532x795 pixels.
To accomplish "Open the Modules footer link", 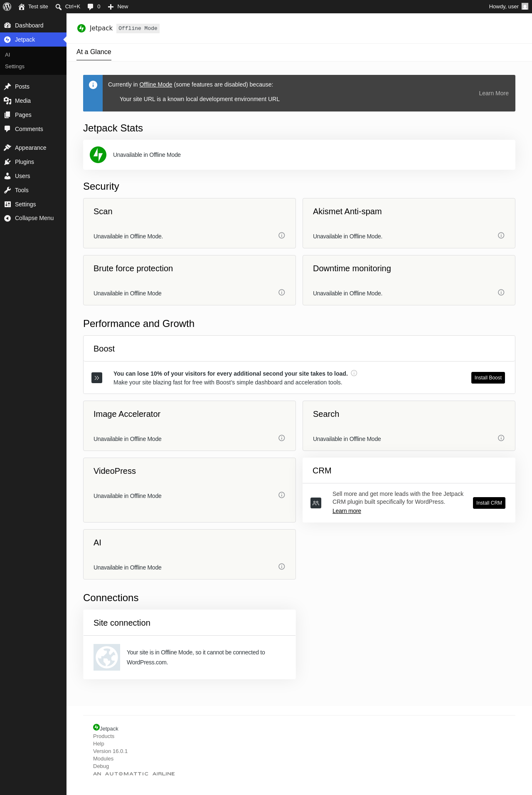I will pos(103,759).
